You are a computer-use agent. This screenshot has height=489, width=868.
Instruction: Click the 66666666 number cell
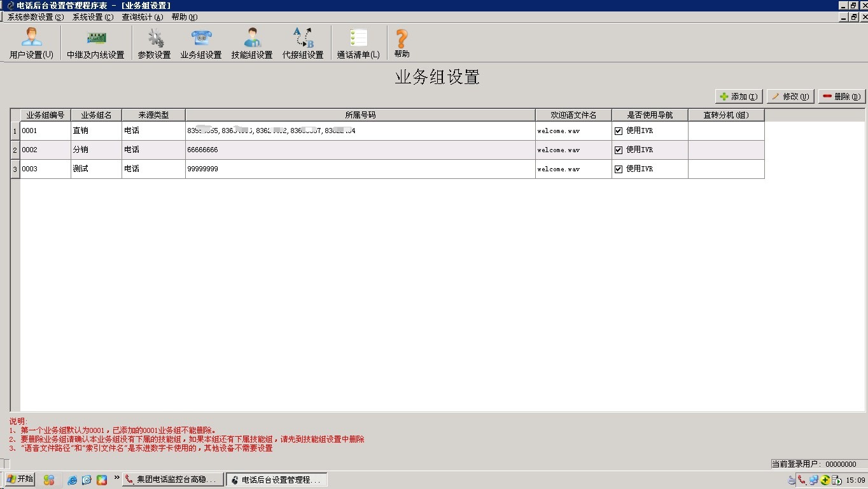click(x=360, y=150)
